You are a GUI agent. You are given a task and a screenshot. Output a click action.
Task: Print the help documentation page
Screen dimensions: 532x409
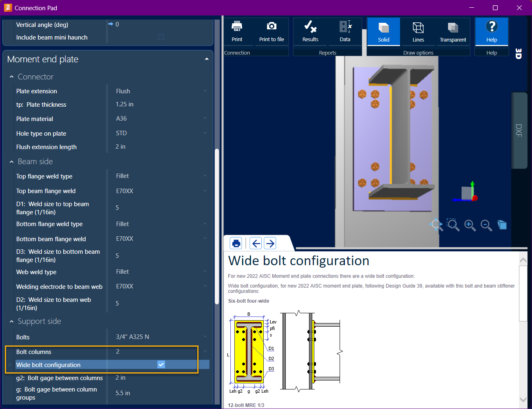coord(236,243)
